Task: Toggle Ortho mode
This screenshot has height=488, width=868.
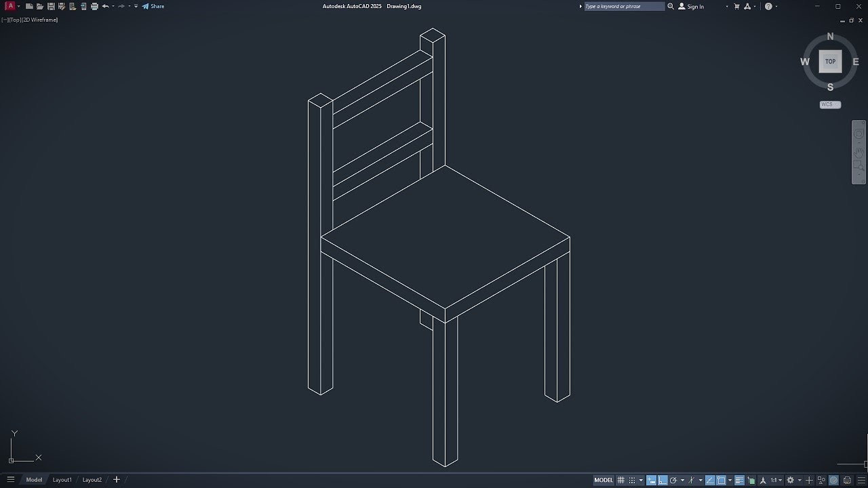Action: pos(663,480)
